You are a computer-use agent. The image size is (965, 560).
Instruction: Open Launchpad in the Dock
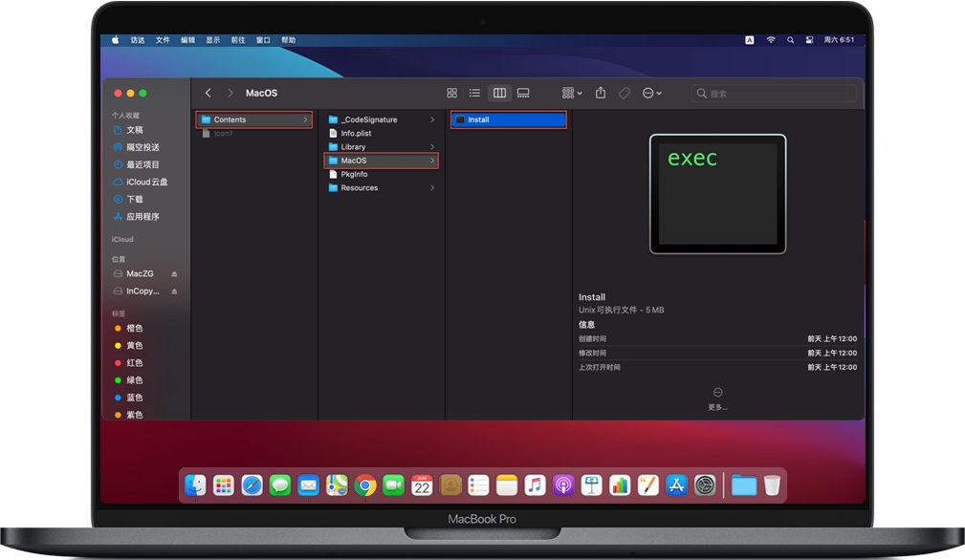[224, 485]
